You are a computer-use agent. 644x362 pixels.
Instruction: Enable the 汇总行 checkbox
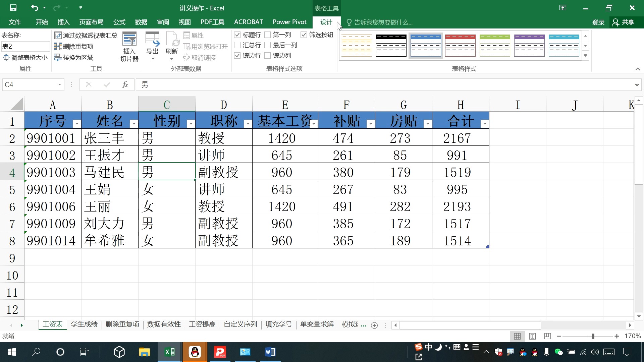pos(237,45)
